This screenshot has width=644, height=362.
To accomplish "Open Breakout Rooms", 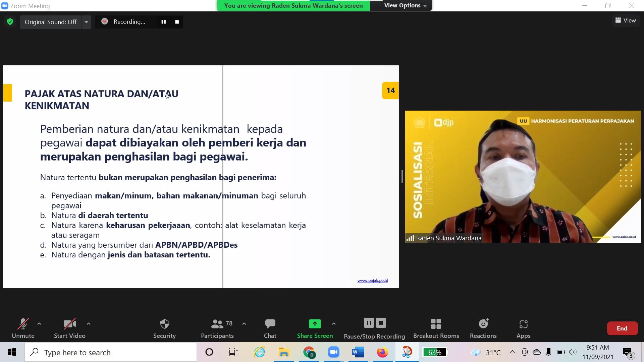I will (436, 328).
